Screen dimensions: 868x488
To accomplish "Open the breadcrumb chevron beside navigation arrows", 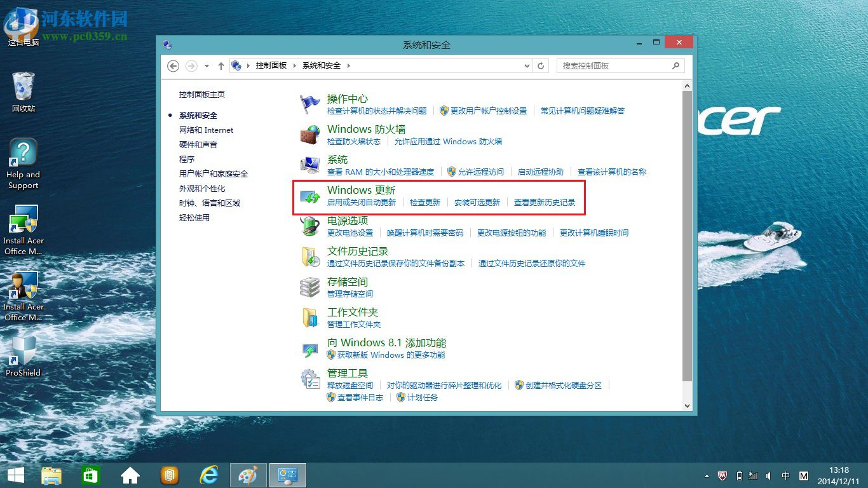I will [207, 65].
